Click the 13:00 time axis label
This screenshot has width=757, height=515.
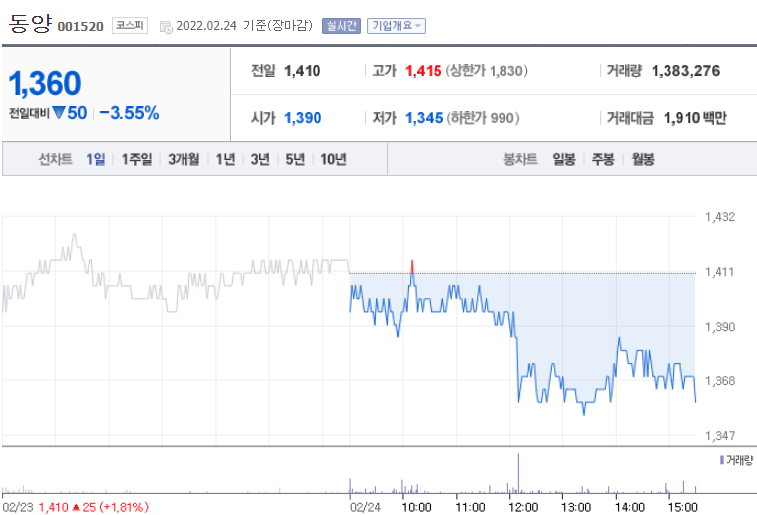click(x=576, y=507)
